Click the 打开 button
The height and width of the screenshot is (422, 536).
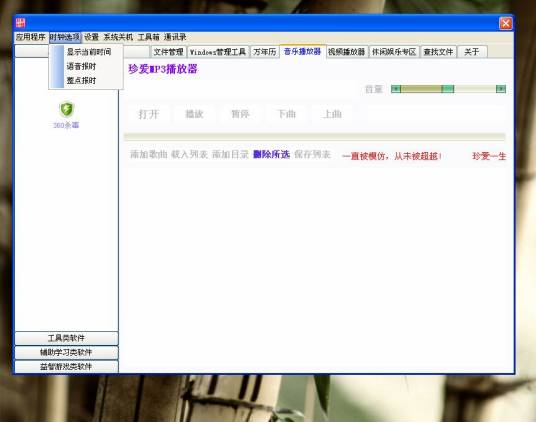tap(148, 114)
